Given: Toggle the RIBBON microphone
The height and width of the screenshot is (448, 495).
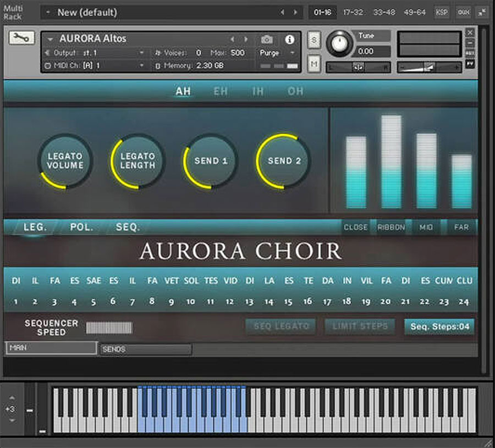Looking at the screenshot, I should point(391,227).
